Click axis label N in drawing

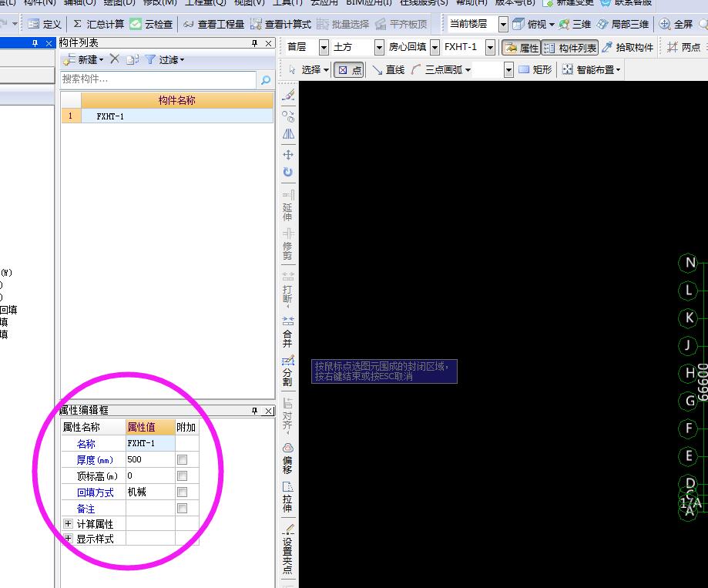pyautogui.click(x=689, y=262)
